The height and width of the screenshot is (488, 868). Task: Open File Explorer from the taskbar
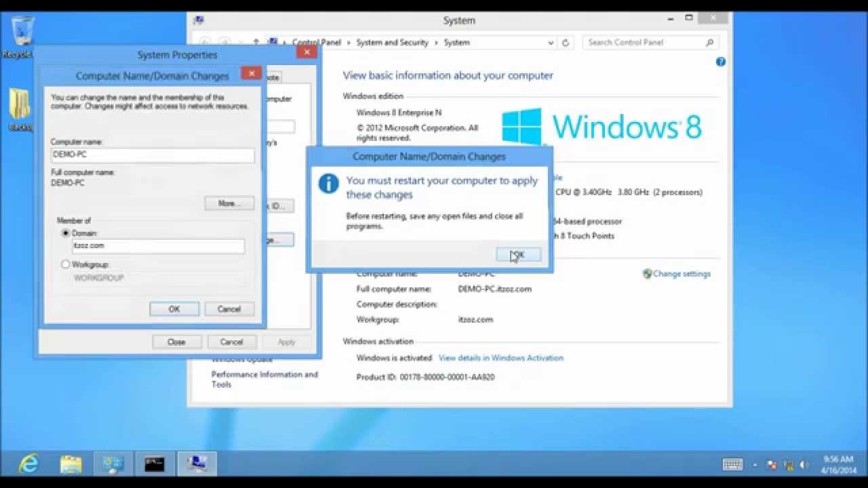(71, 464)
